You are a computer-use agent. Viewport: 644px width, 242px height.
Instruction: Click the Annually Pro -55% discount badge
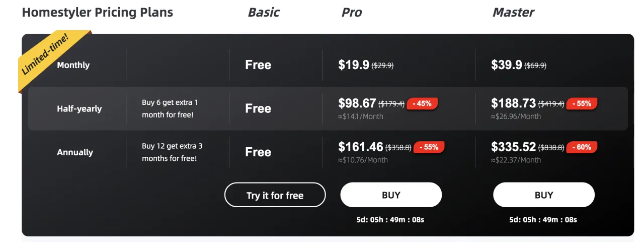pyautogui.click(x=429, y=147)
